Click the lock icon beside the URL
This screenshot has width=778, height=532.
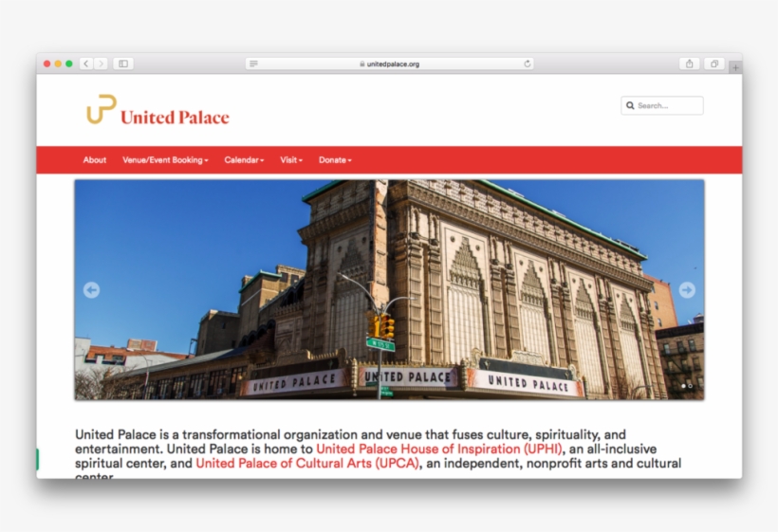(362, 64)
